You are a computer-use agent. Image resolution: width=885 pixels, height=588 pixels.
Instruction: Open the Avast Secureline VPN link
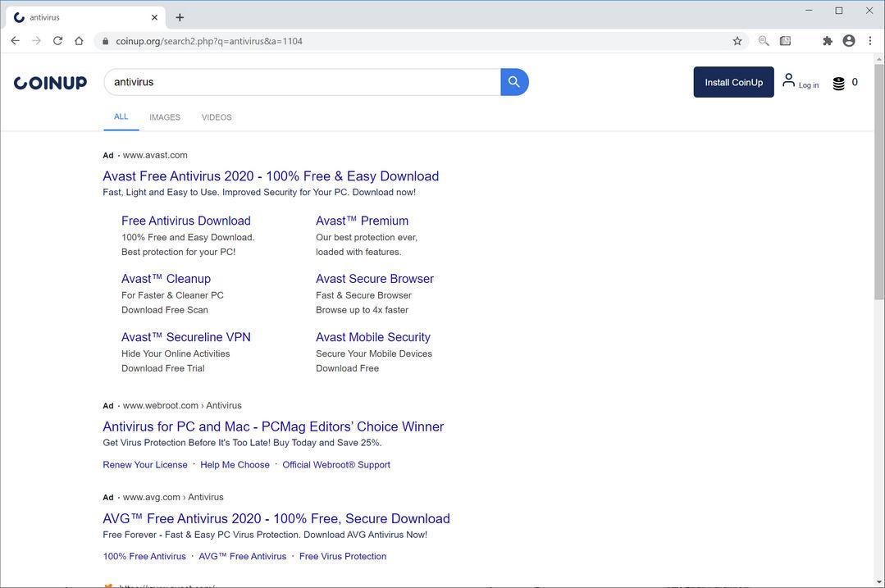[x=185, y=337]
